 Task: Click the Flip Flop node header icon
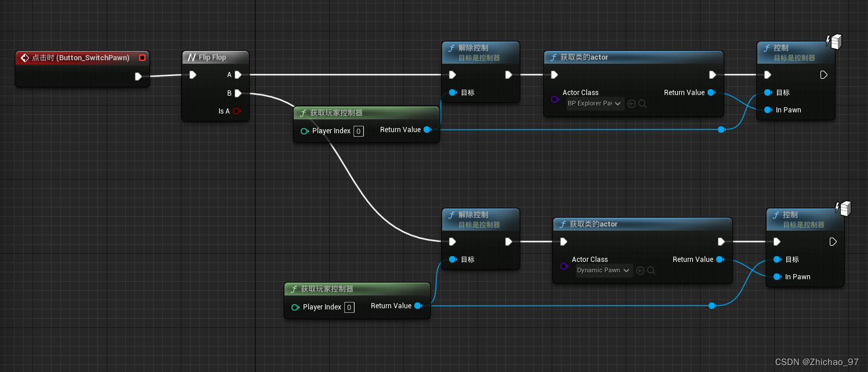(191, 57)
